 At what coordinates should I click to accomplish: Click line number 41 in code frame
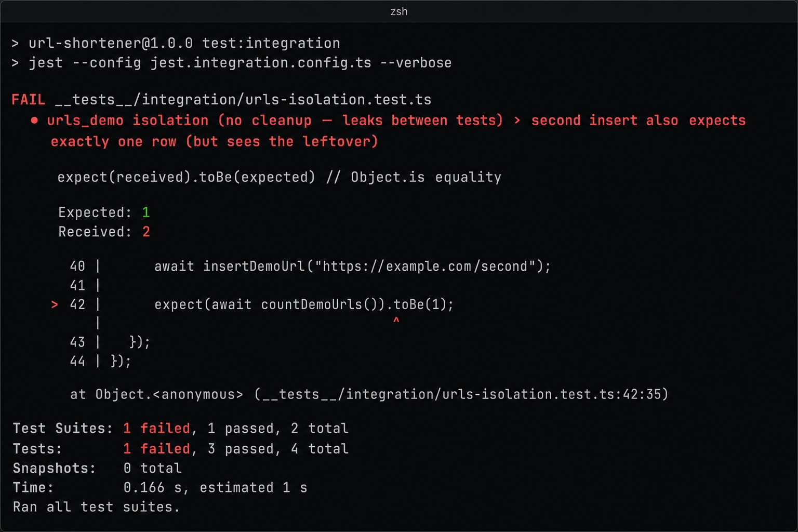pos(77,285)
